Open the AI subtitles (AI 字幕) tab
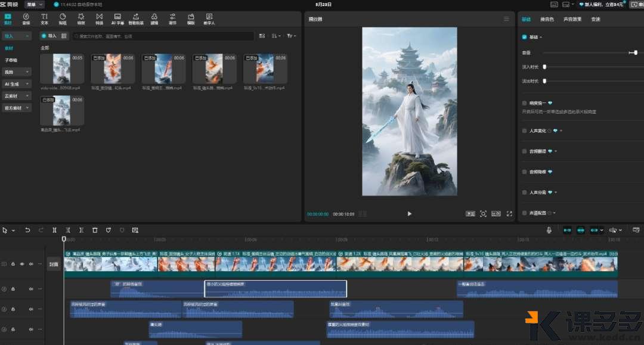644x345 pixels. point(117,19)
